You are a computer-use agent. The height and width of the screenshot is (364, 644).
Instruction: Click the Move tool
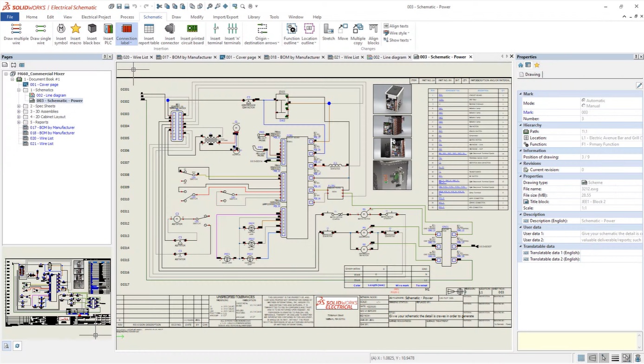pos(343,33)
